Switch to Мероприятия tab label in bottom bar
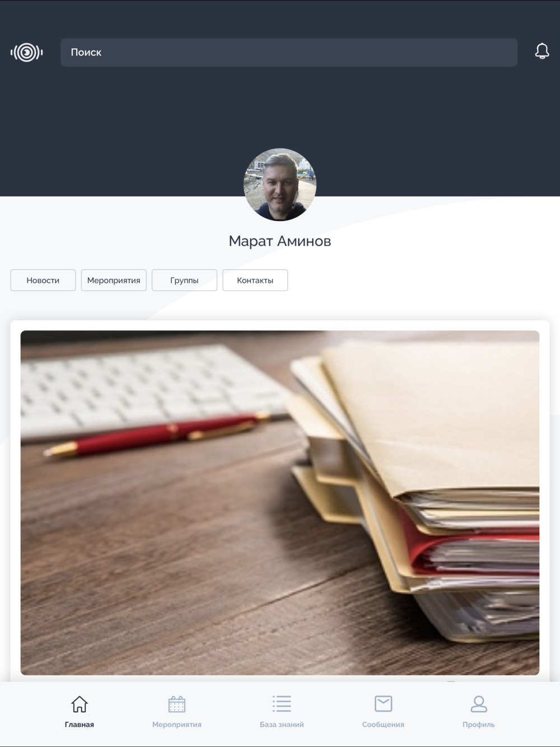The height and width of the screenshot is (747, 560). [x=177, y=725]
